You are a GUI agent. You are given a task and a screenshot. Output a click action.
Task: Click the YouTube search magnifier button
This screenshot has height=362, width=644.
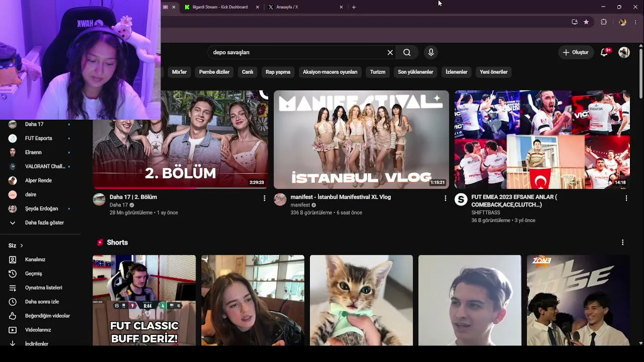[x=407, y=52]
